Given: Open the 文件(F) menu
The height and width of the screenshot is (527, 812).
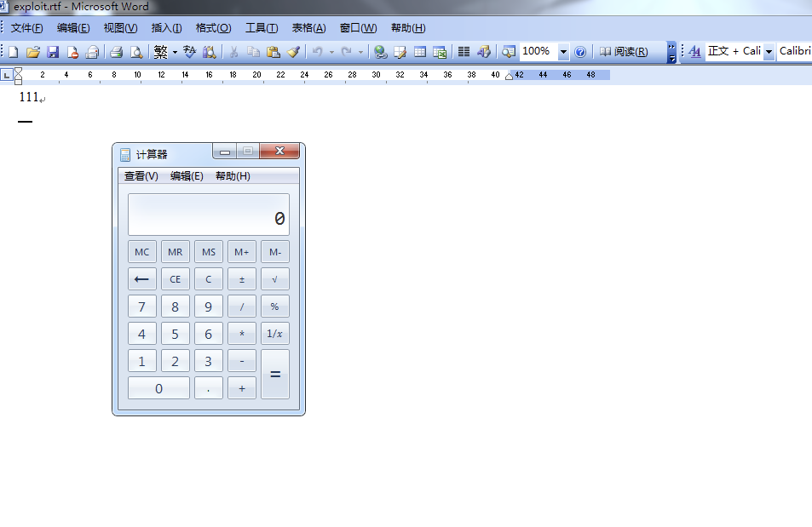Looking at the screenshot, I should (27, 28).
